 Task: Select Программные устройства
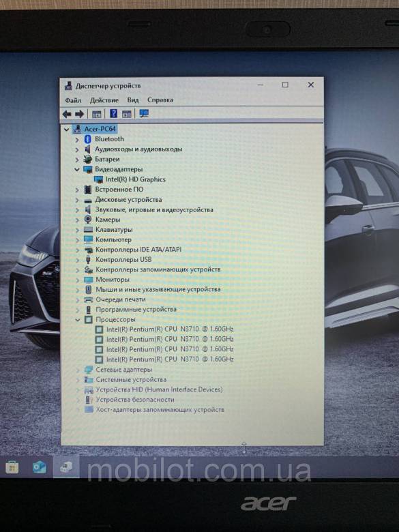(x=136, y=310)
